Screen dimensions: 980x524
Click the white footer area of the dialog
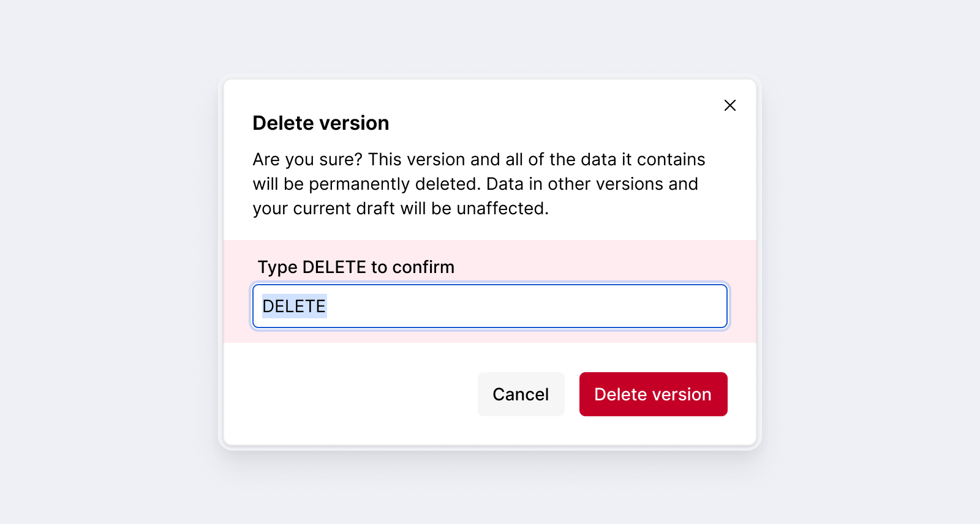pos(337,394)
